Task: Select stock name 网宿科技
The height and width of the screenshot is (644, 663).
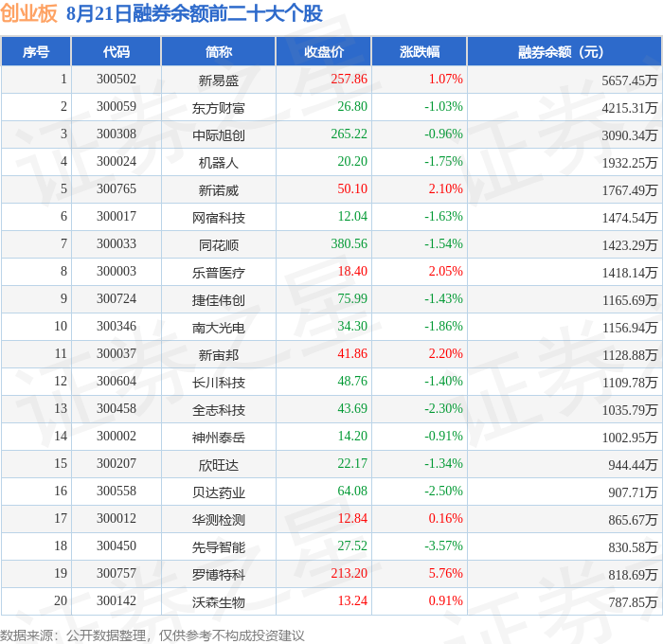Action: 219,218
